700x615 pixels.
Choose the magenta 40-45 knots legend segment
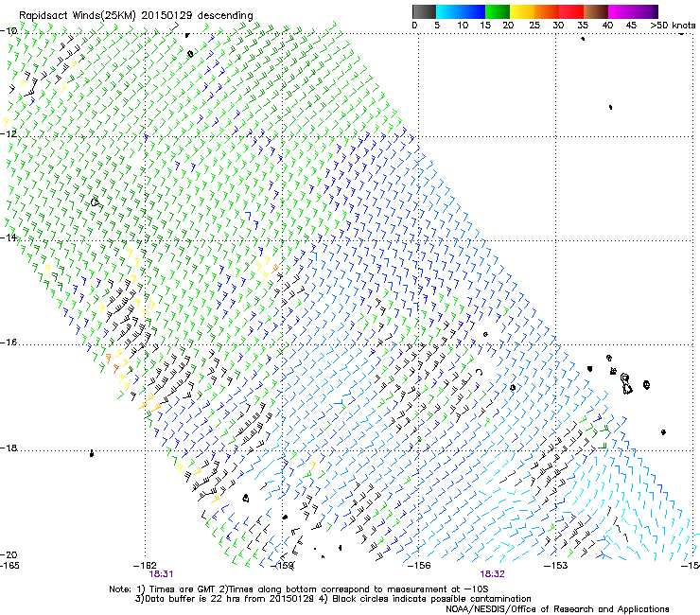[x=621, y=11]
